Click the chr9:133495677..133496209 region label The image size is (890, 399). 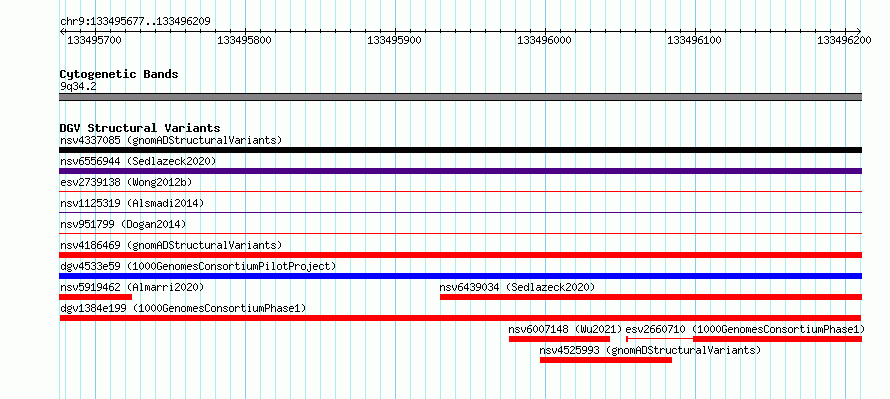135,22
